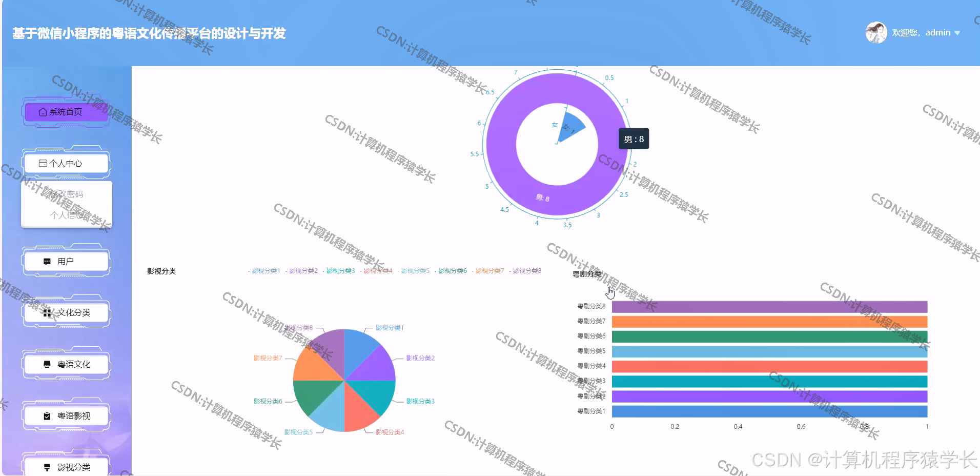The height and width of the screenshot is (476, 980).
Task: Click the 男: 8 label on ring
Action: (x=542, y=198)
